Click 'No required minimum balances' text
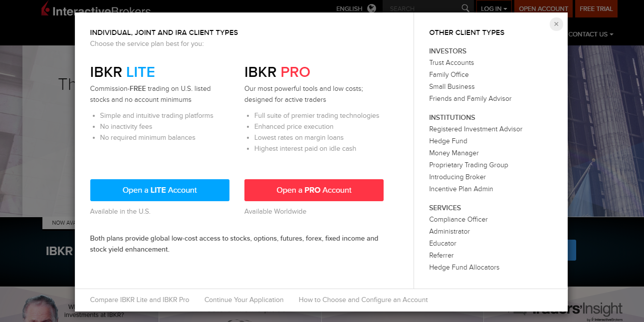The width and height of the screenshot is (644, 322). click(x=148, y=137)
